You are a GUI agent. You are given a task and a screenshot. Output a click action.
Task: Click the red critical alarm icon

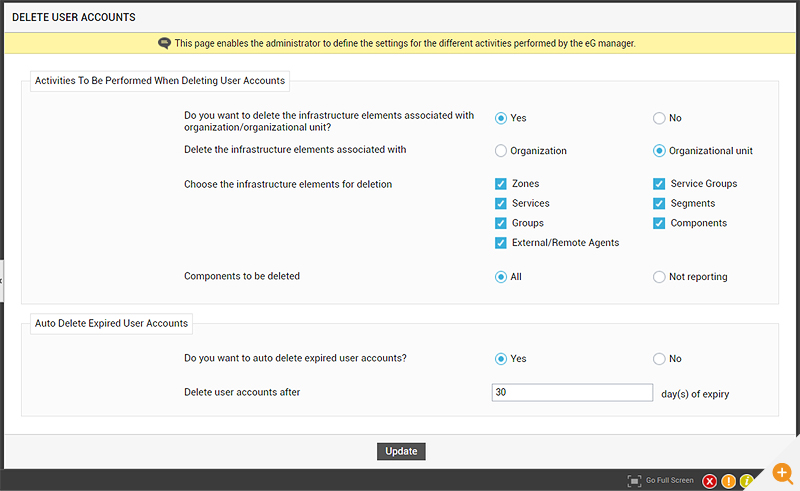[x=709, y=481]
